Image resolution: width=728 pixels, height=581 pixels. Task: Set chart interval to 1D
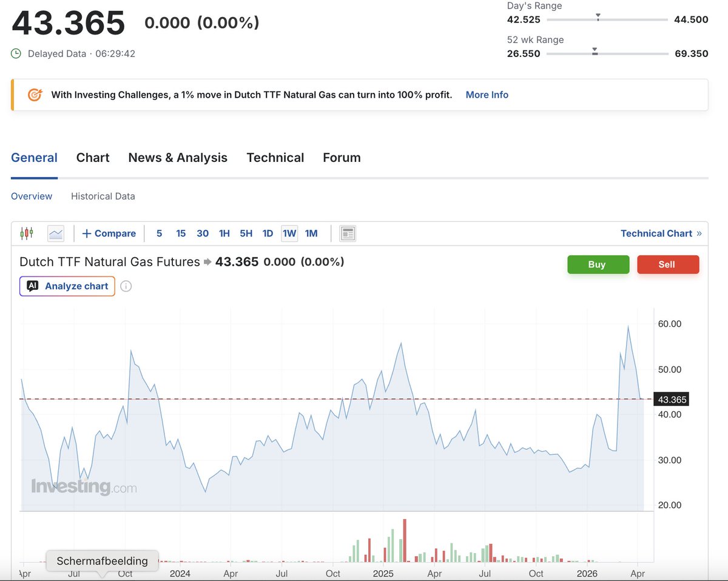point(268,233)
